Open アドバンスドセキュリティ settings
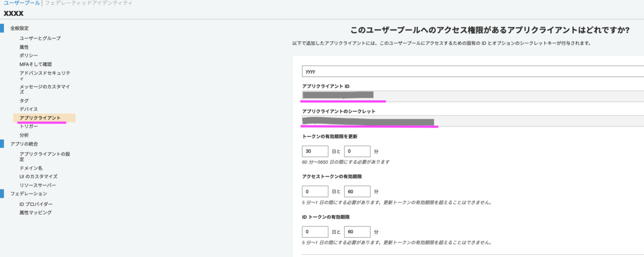The image size is (644, 257). pyautogui.click(x=45, y=75)
